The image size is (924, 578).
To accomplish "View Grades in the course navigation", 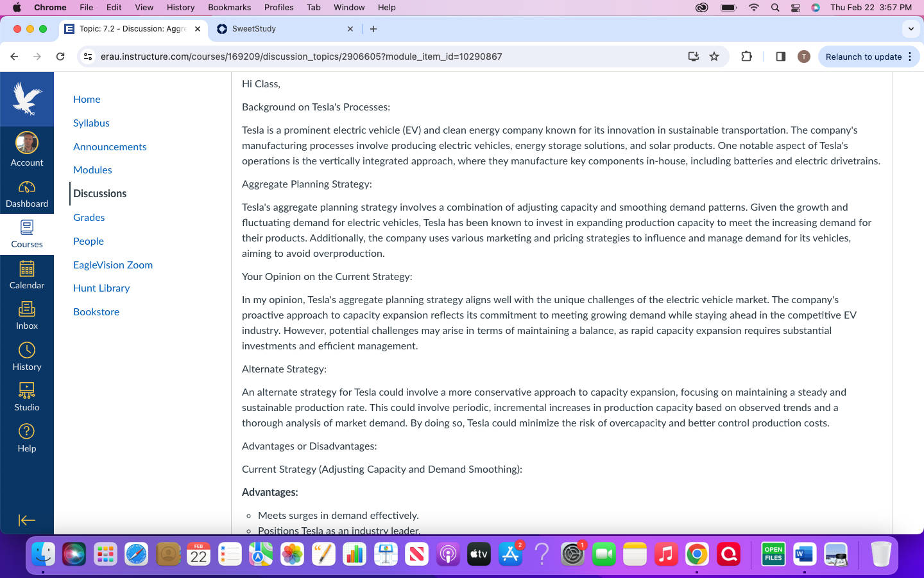I will tap(89, 217).
